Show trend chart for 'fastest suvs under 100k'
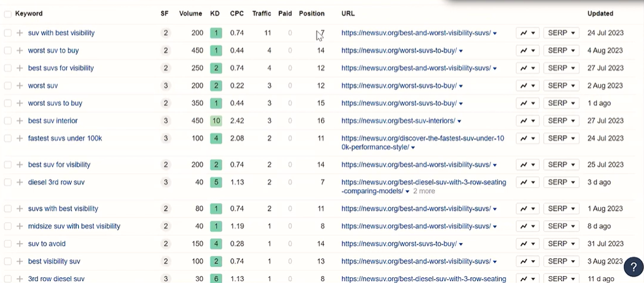 click(527, 138)
